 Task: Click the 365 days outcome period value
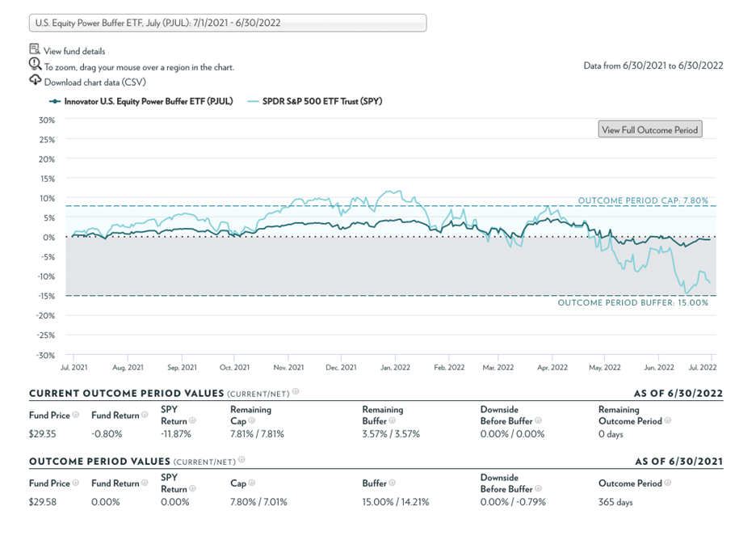tap(615, 502)
